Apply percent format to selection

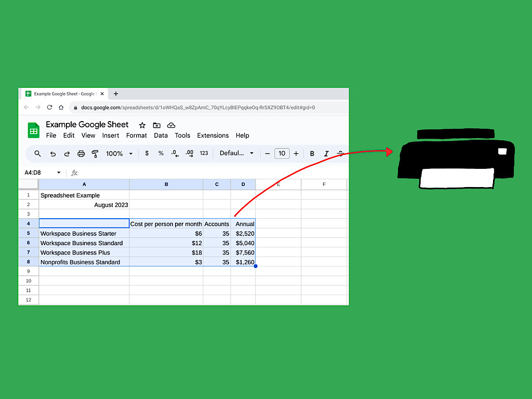pyautogui.click(x=161, y=153)
